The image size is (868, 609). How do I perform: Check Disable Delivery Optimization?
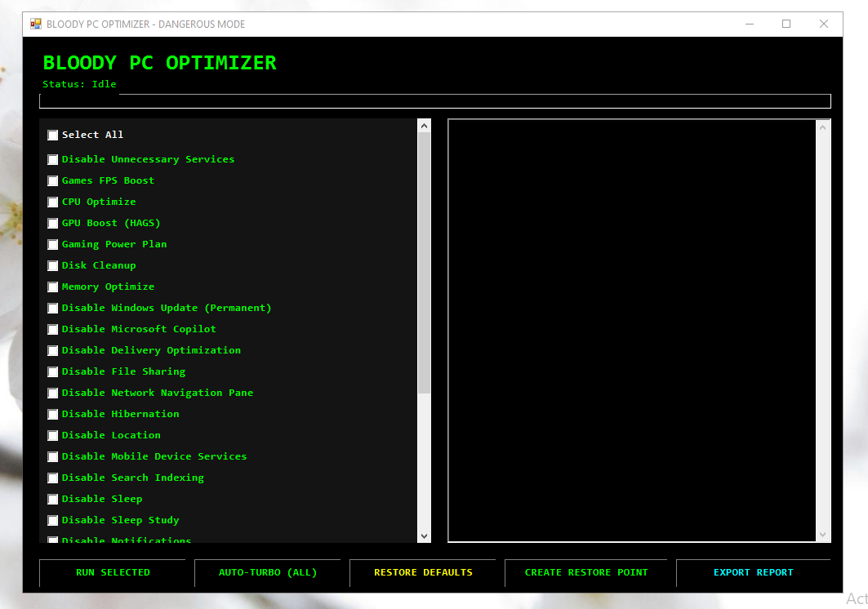(53, 350)
